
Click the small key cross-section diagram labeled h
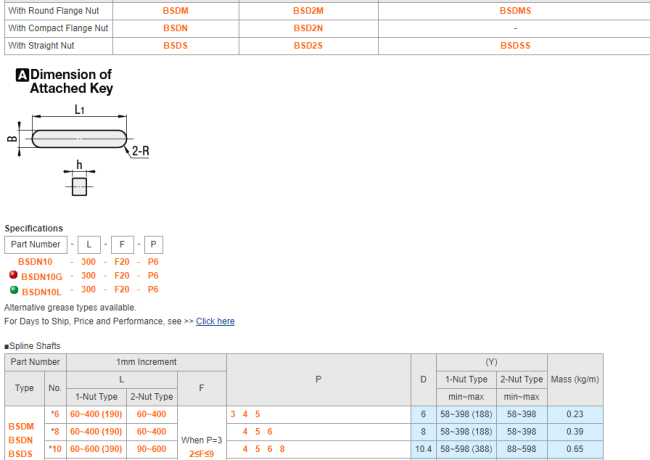[79, 187]
